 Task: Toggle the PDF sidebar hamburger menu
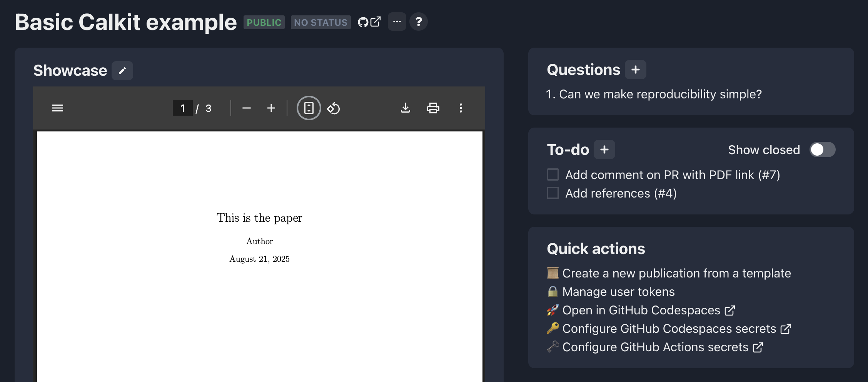[x=58, y=108]
